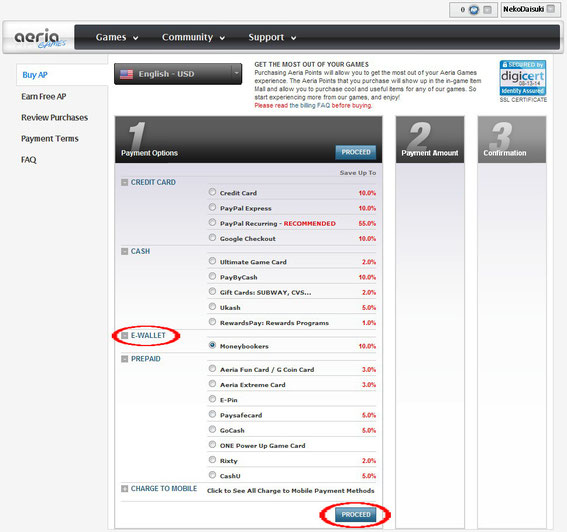
Task: Select Paysafecard radio button
Action: coord(212,414)
